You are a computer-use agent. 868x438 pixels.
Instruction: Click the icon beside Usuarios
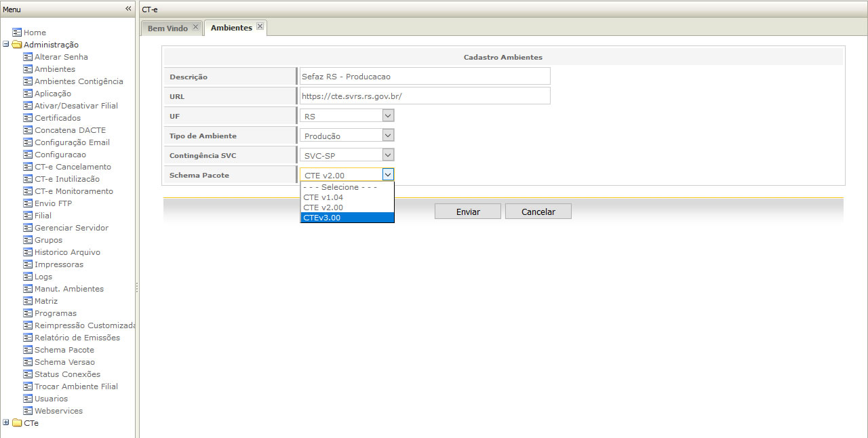tap(28, 399)
